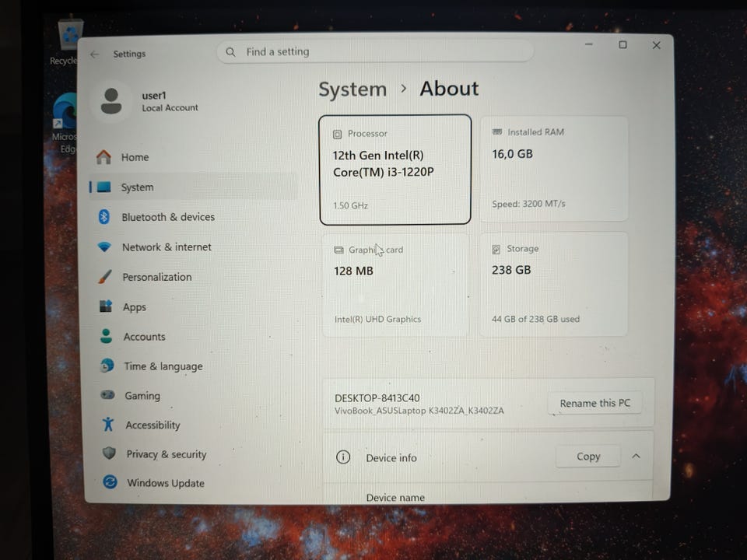Click the Windows Update sync icon
The image size is (747, 560).
(x=110, y=482)
